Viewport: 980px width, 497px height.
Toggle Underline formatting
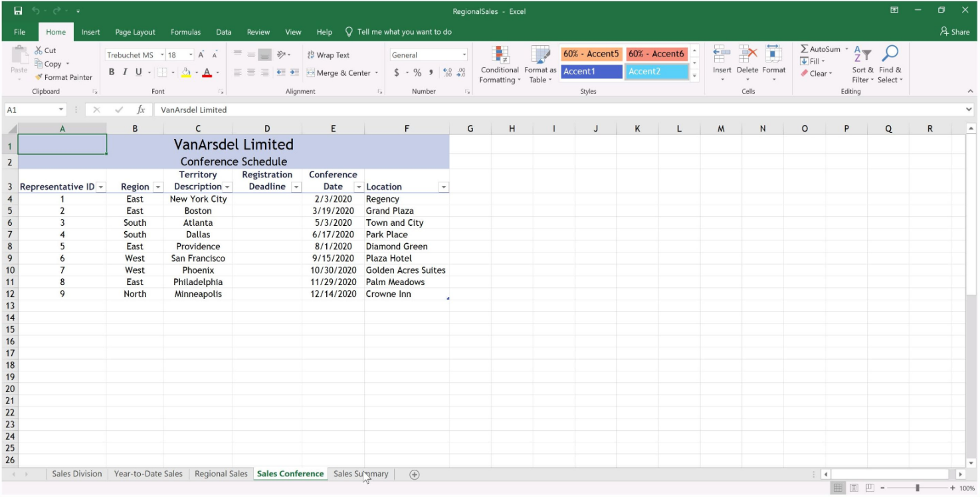point(139,72)
